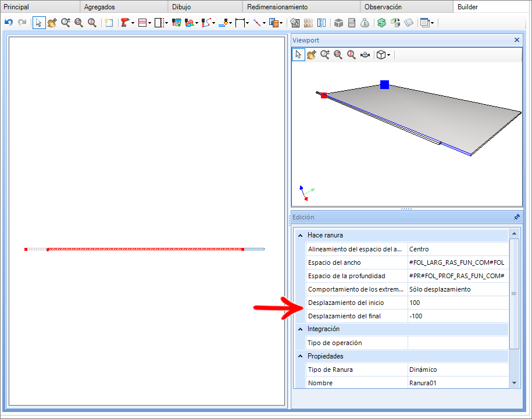
Task: Click the blue square handle in Viewport
Action: tap(384, 85)
